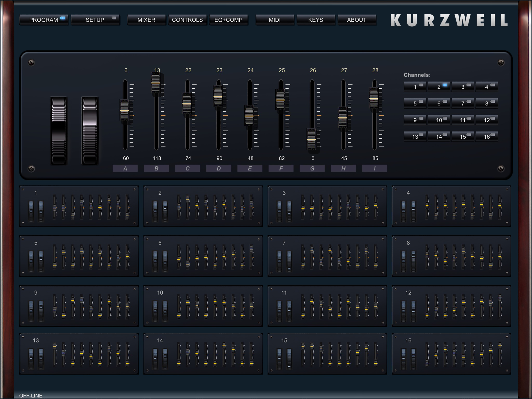Open channel 15 mini controller panel

[327, 354]
